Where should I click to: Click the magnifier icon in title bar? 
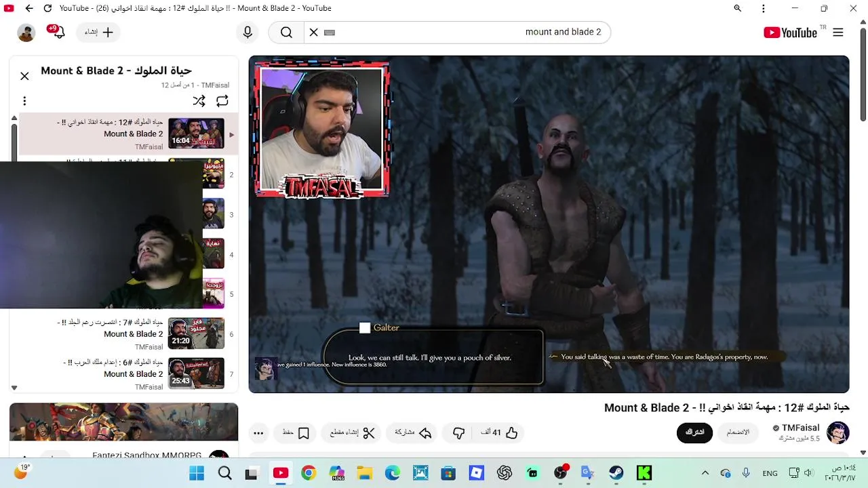pos(737,8)
